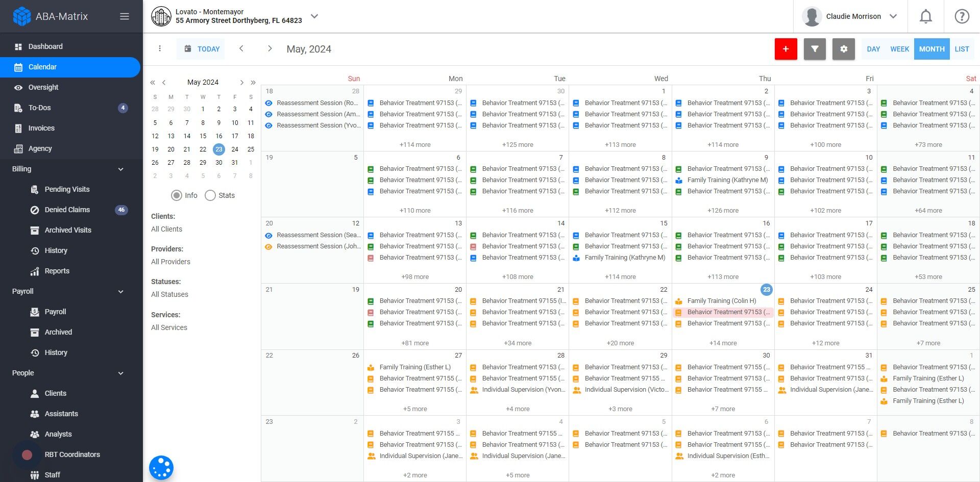Advance one month in mini calendar
The image size is (980, 482).
[x=241, y=82]
